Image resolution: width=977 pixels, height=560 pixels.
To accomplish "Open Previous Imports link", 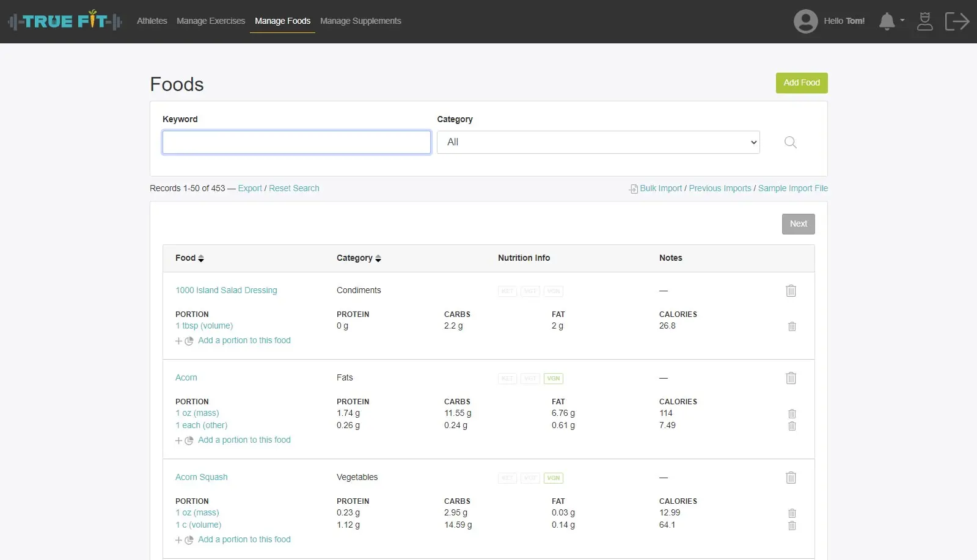I will 720,189.
